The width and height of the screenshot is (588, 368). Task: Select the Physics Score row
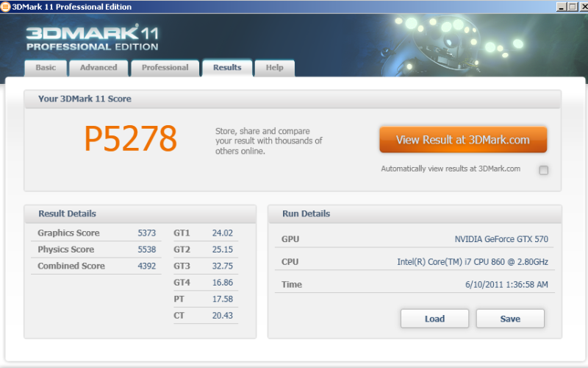pos(96,250)
